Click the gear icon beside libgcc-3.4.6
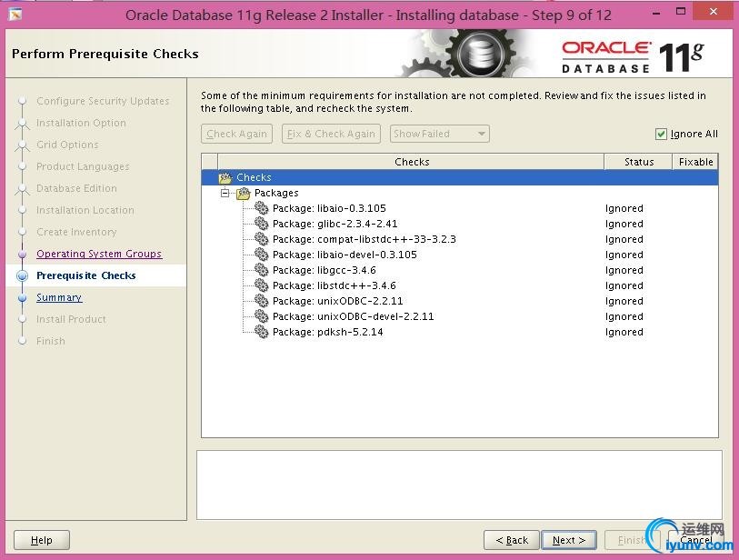The width and height of the screenshot is (739, 560). pyautogui.click(x=261, y=270)
